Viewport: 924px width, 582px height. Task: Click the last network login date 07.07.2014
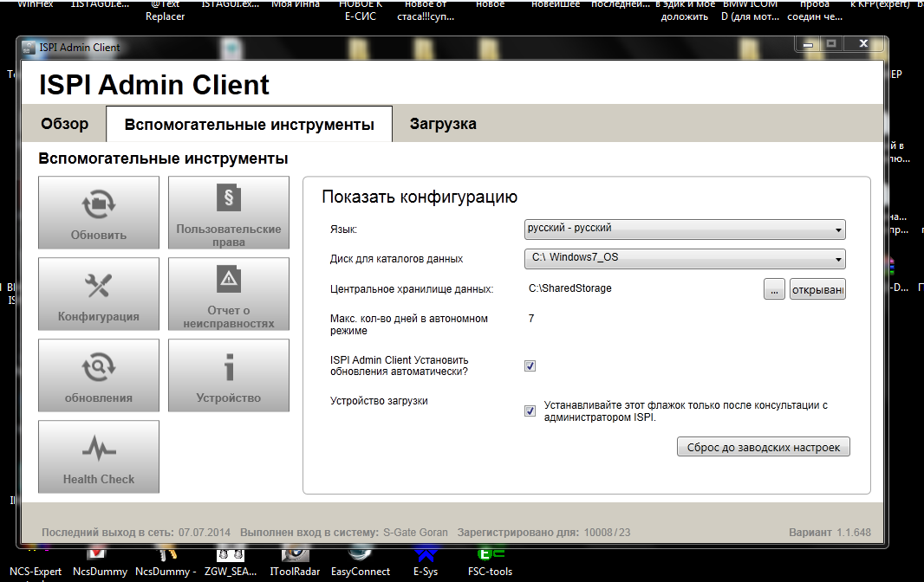coord(205,533)
